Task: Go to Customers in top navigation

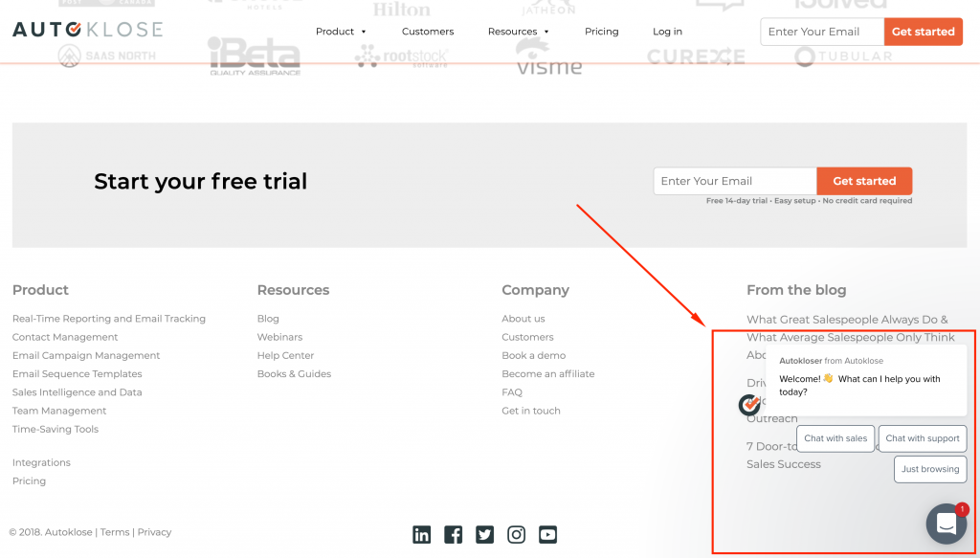Action: 428,32
